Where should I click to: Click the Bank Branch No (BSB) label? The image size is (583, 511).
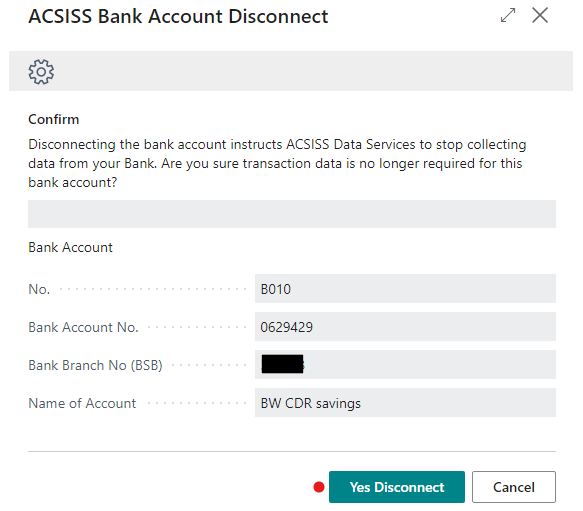click(x=96, y=365)
